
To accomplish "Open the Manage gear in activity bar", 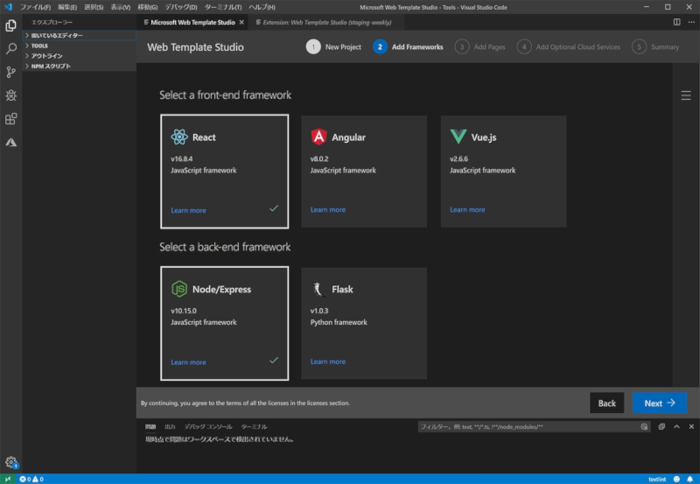I will coord(11,462).
